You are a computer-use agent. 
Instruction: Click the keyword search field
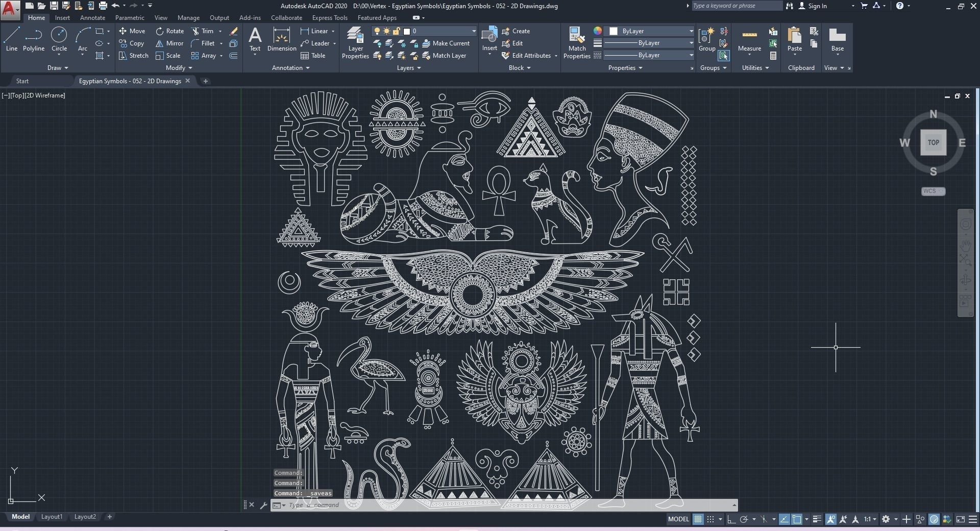[x=737, y=6]
